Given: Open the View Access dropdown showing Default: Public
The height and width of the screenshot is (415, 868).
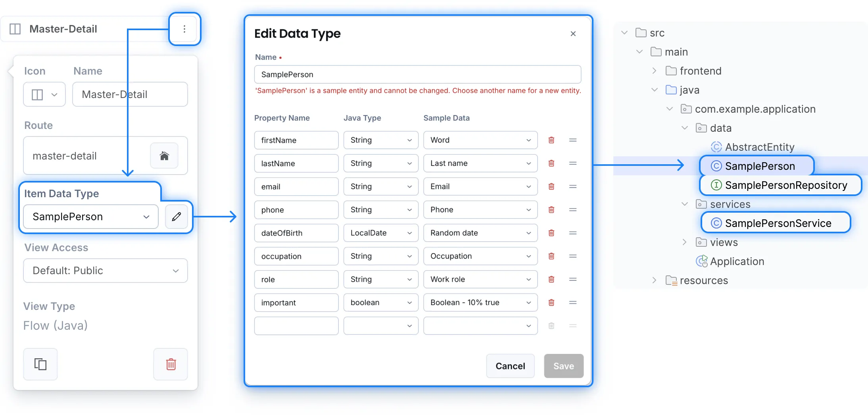Looking at the screenshot, I should pos(105,271).
